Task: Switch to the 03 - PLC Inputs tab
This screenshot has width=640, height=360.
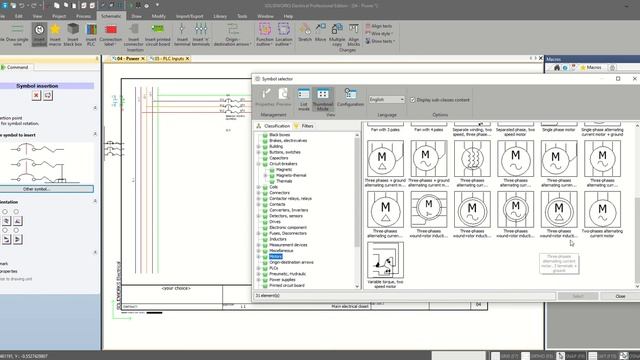Action: pyautogui.click(x=169, y=59)
